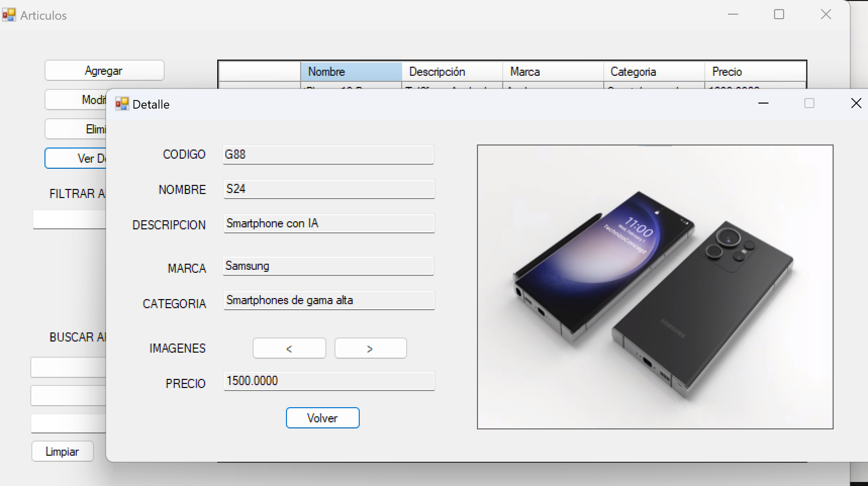Click the Articulos window app icon
Viewport: 868px width, 486px height.
click(9, 15)
